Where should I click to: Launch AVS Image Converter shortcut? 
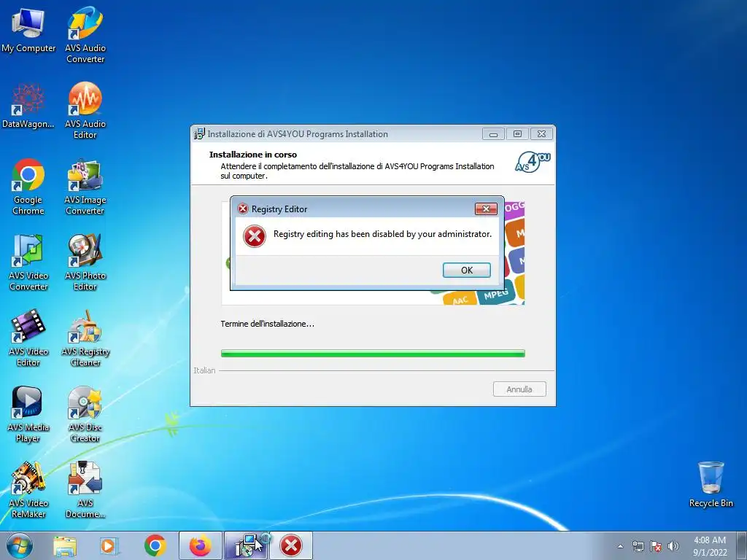click(85, 187)
